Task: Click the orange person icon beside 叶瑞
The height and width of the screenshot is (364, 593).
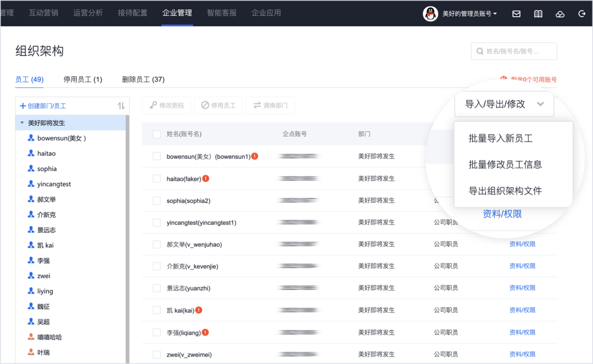Action: click(31, 352)
